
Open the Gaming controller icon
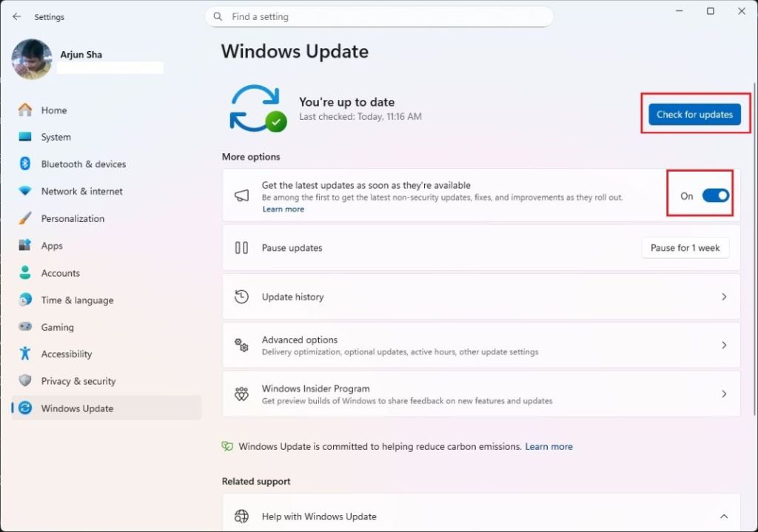click(24, 327)
